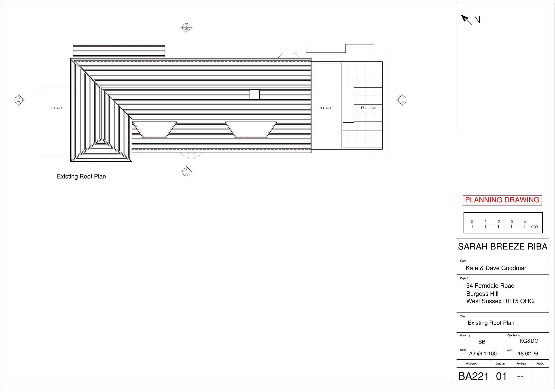
Task: Click the Existing Roof Plan caption under drawing
Action: tap(81, 176)
